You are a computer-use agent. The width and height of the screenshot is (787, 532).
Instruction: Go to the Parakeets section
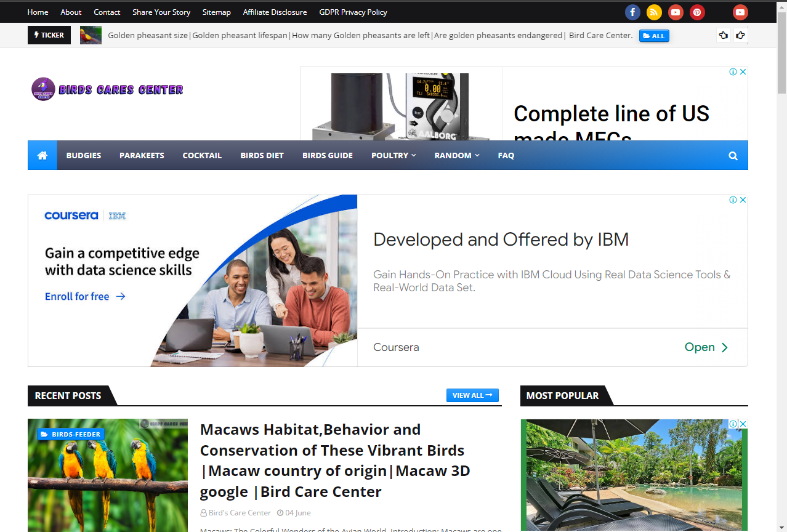(x=142, y=155)
